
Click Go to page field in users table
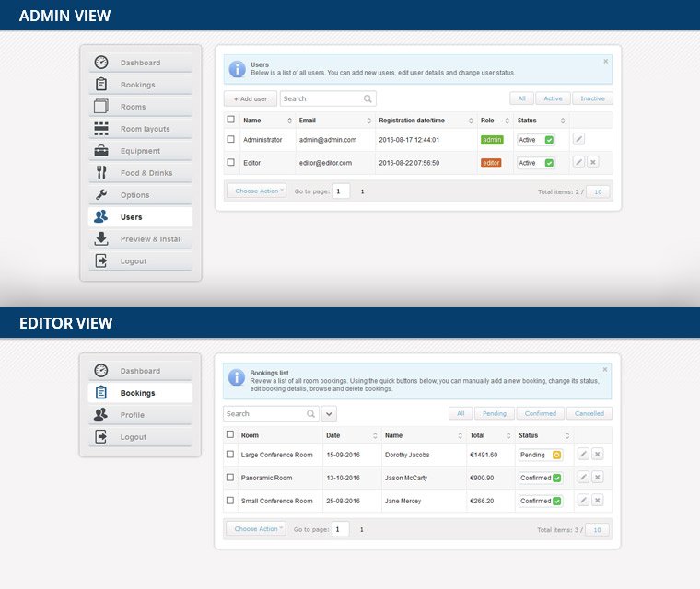[x=341, y=191]
